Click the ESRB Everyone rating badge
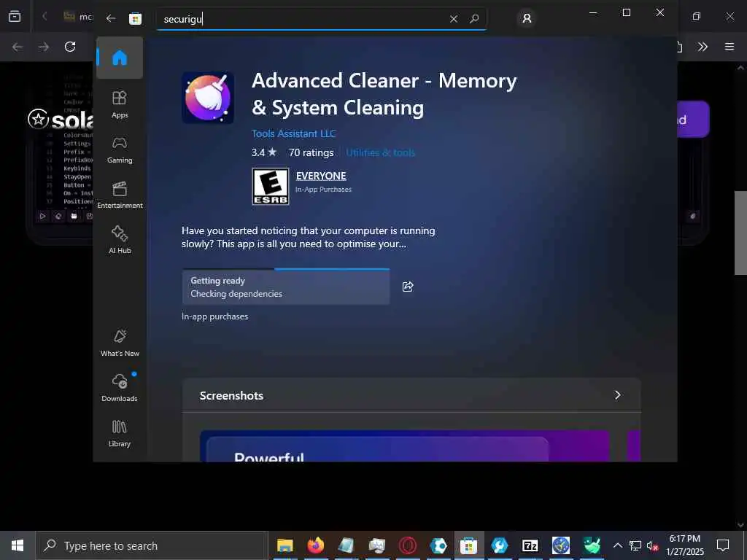 270,186
